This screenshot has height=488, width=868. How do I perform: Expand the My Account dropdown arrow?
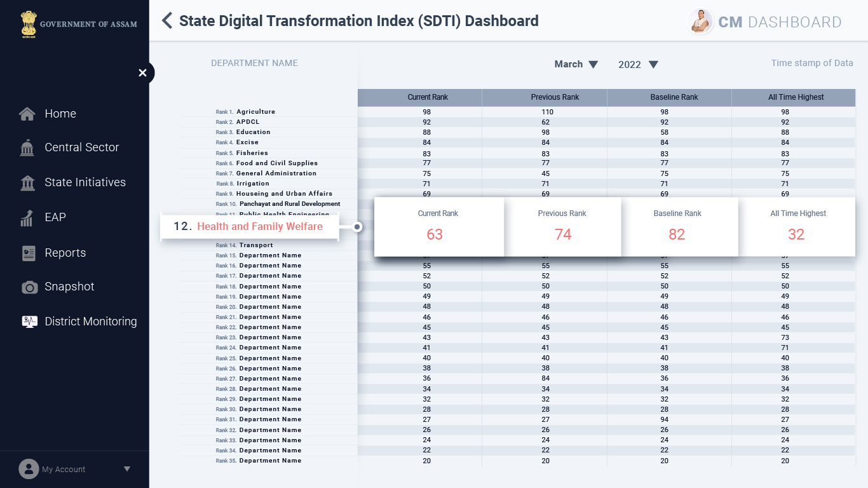[x=126, y=469]
